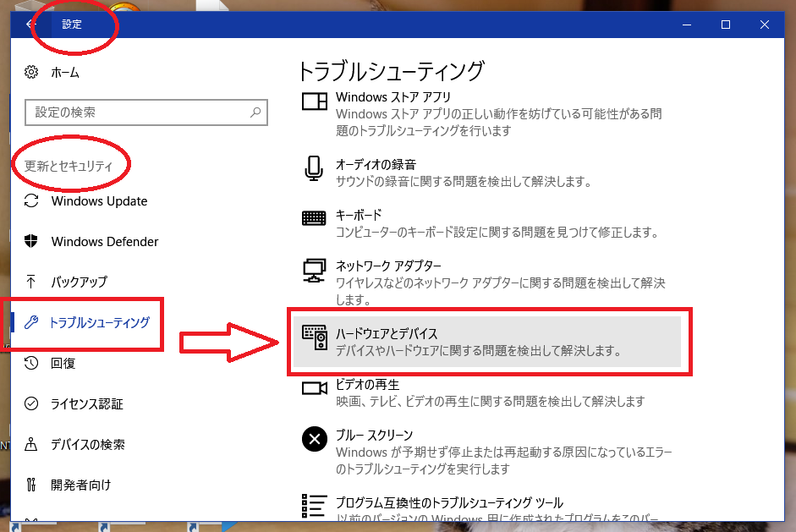This screenshot has height=532, width=796.
Task: Click description サウンドの録音に関する問題を検出して解決します
Action: 464,181
